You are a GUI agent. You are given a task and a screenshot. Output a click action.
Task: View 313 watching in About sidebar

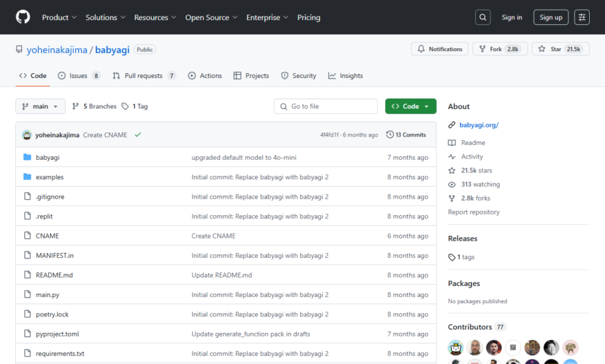coord(474,184)
